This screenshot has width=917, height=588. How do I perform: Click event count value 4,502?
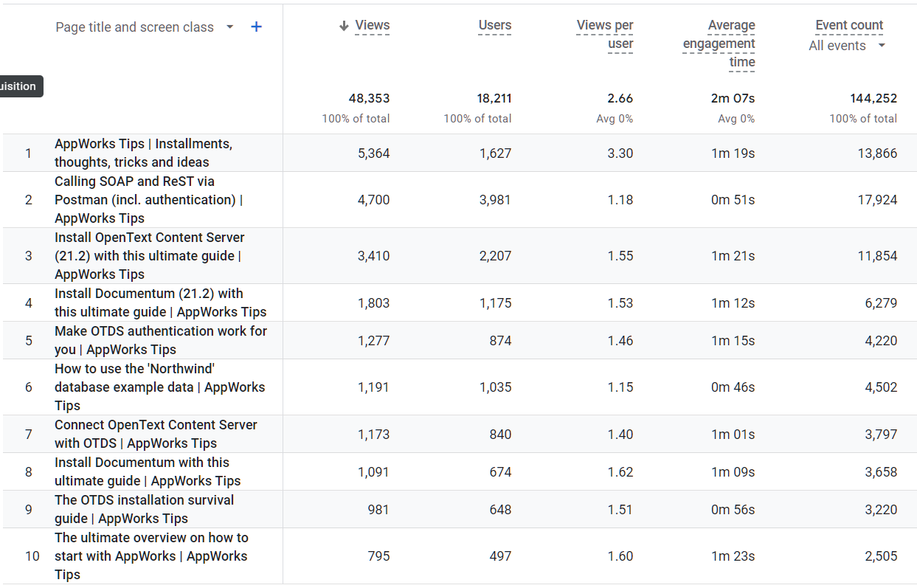(882, 387)
